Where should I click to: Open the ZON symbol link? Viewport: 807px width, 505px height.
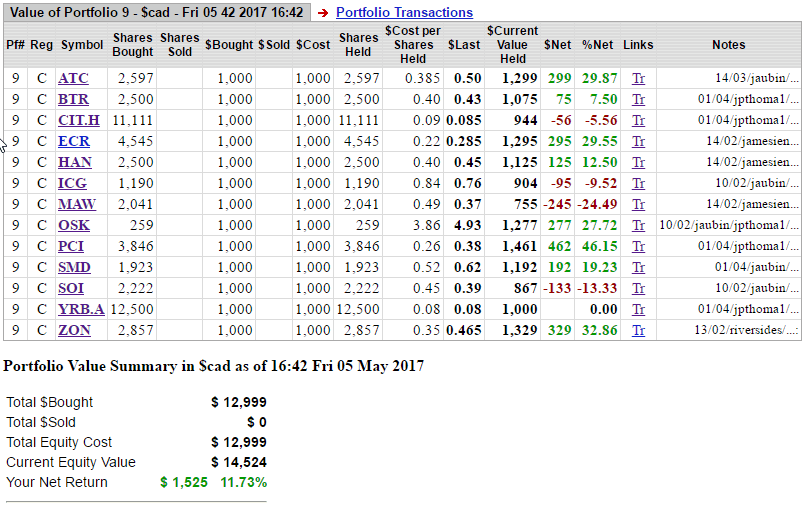(x=74, y=330)
